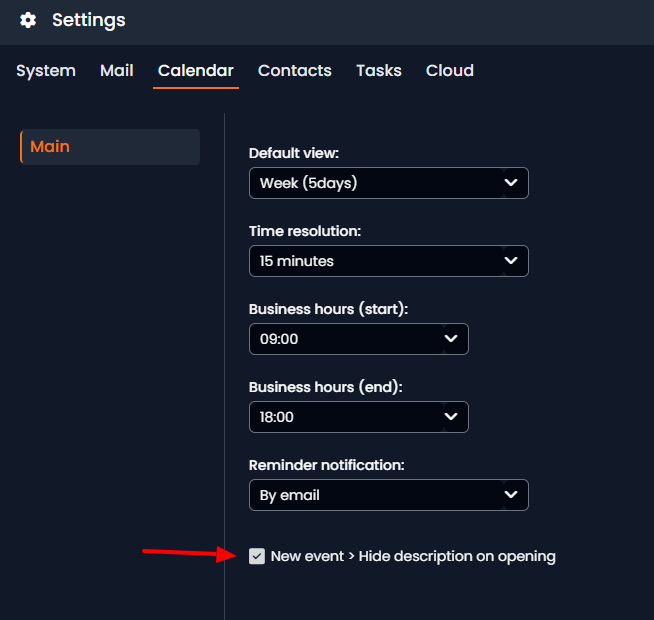Select the Calendar tab
654x620 pixels.
click(x=196, y=71)
